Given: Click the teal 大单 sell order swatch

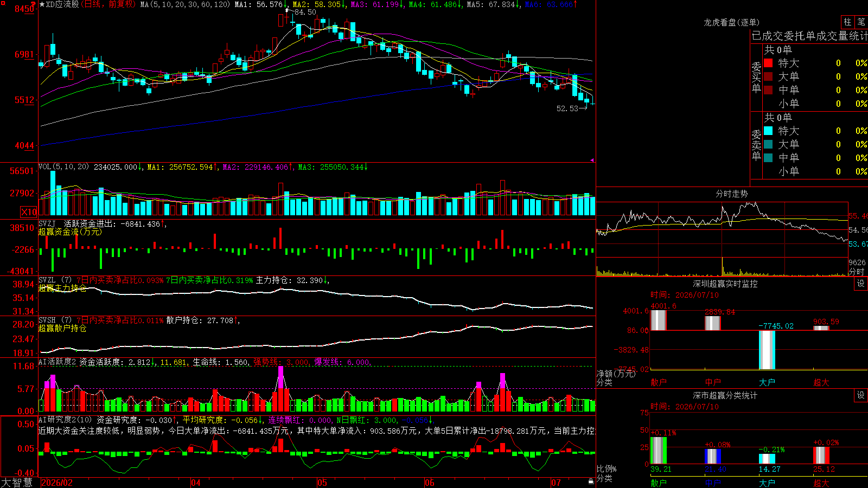Looking at the screenshot, I should click(x=768, y=144).
